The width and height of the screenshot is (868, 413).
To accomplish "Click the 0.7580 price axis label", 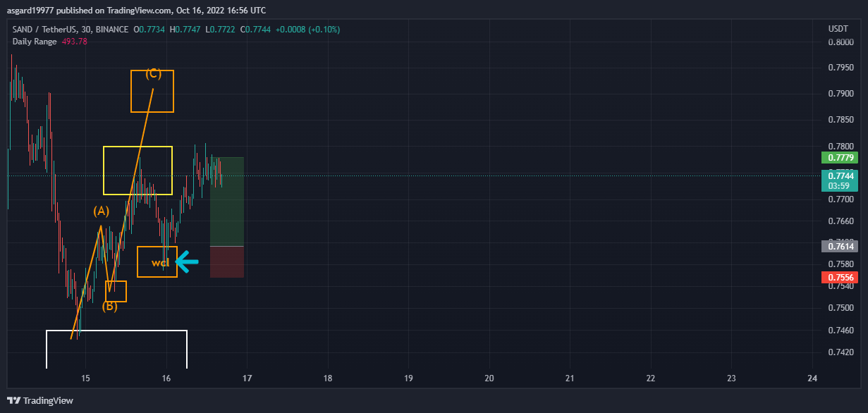I will [x=841, y=264].
